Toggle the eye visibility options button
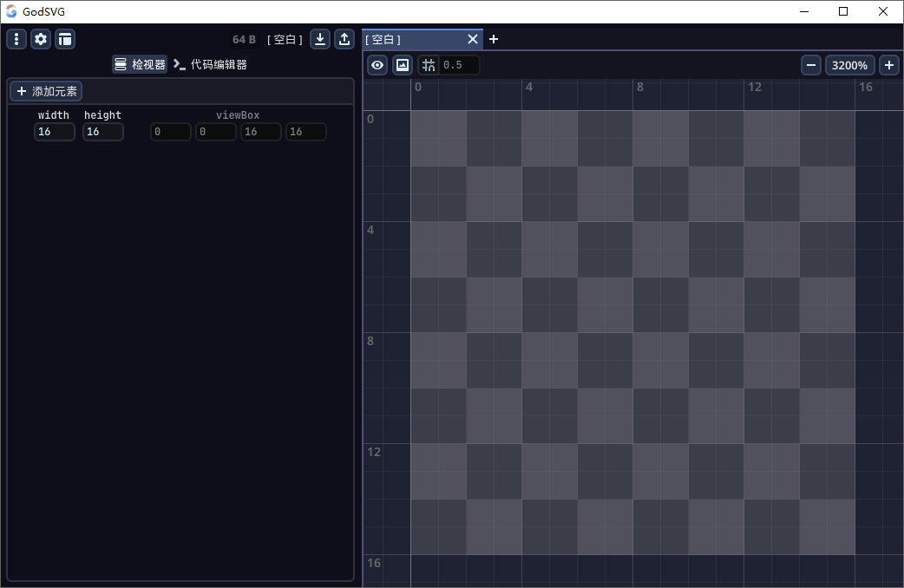Image resolution: width=904 pixels, height=588 pixels. pyautogui.click(x=377, y=65)
